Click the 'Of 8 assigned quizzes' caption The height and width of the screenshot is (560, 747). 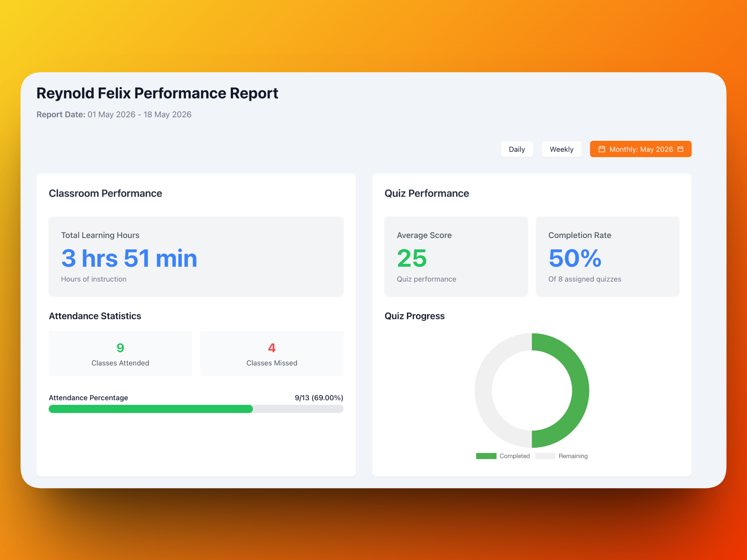pyautogui.click(x=585, y=279)
